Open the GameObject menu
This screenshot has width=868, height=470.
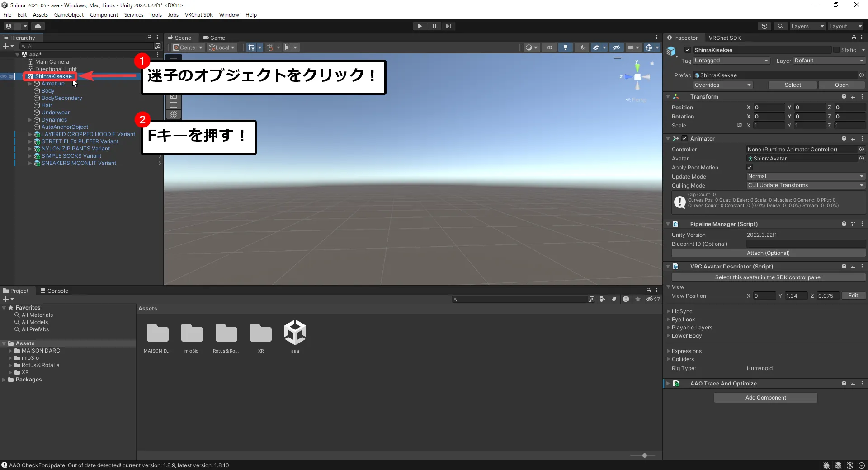click(x=69, y=15)
